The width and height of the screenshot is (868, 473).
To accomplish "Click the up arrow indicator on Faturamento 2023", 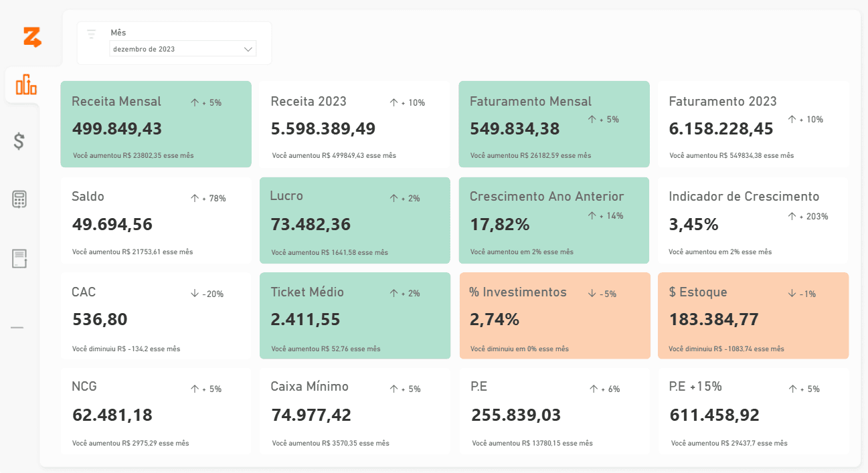I will (x=792, y=119).
